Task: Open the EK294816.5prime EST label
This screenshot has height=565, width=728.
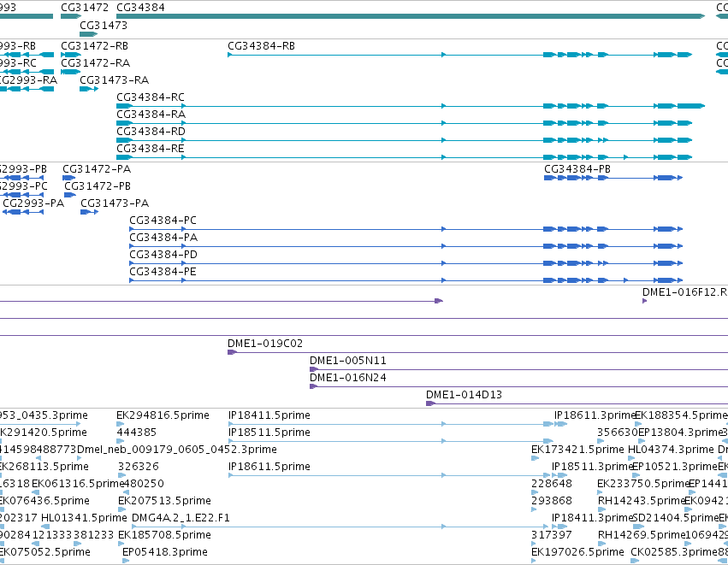Action: pyautogui.click(x=163, y=415)
